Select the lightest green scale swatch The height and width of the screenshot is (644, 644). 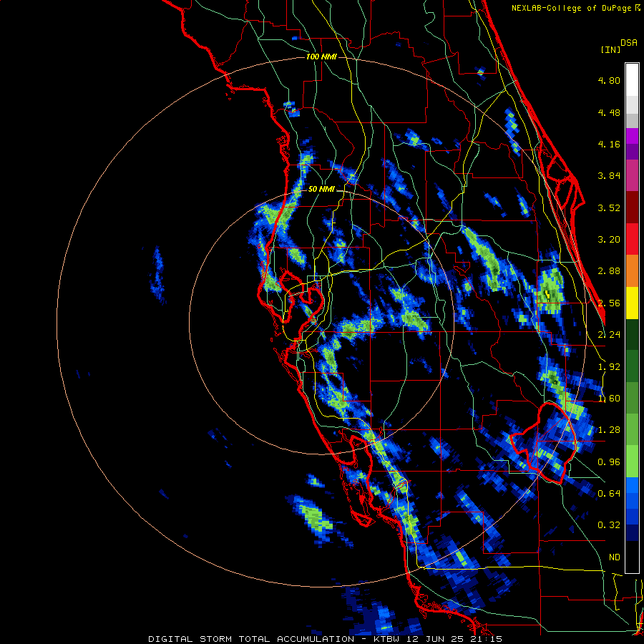pos(632,462)
